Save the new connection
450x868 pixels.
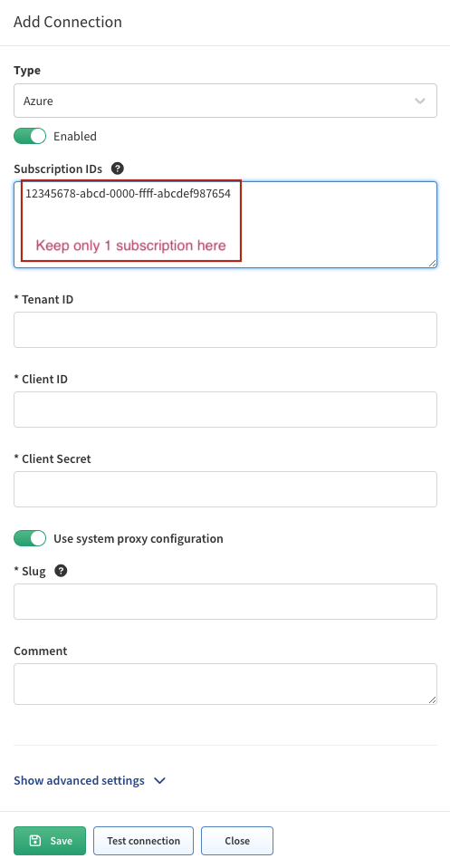[50, 840]
